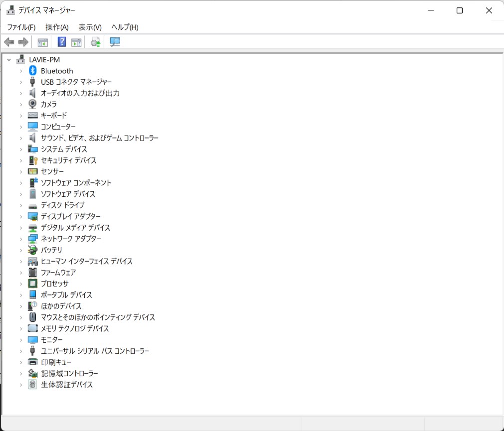The image size is (504, 431).
Task: Open the ファイル(F) menu
Action: tap(21, 27)
